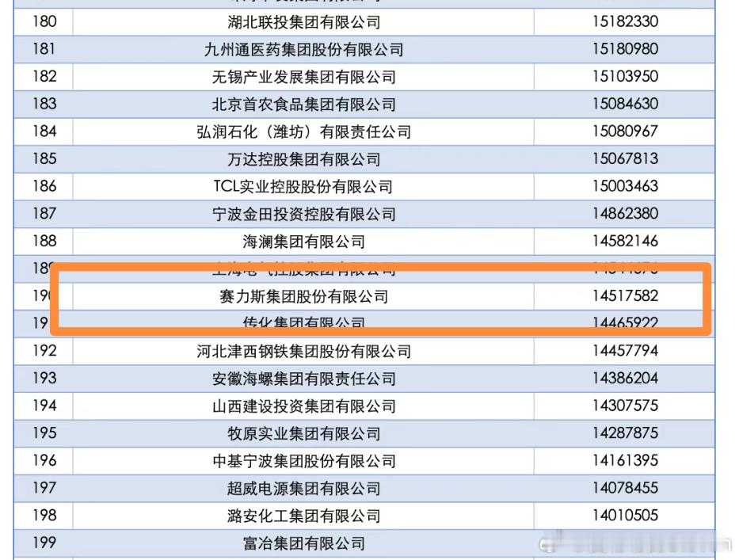
Task: Select company name 海澜集团有限公司
Action: coord(304,242)
